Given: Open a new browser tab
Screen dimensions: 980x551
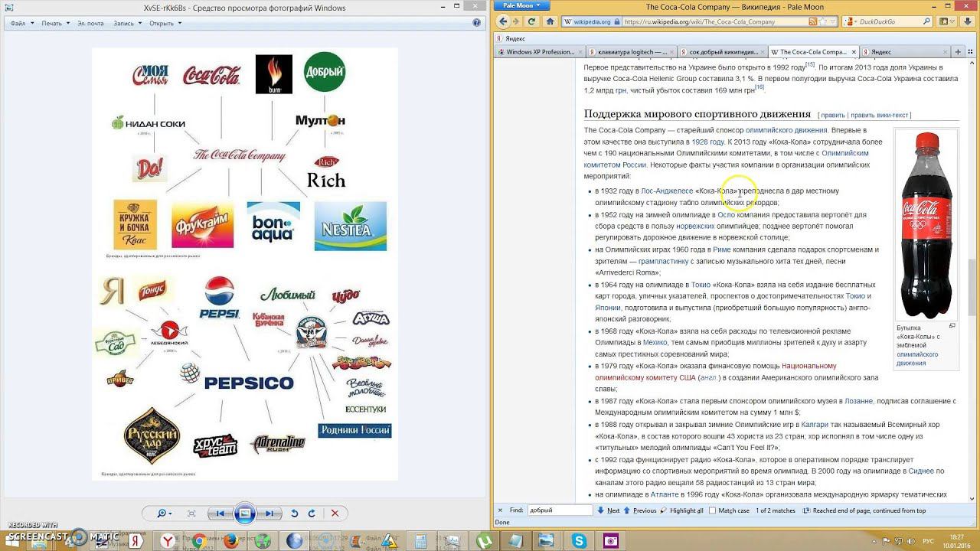Looking at the screenshot, I should 958,52.
